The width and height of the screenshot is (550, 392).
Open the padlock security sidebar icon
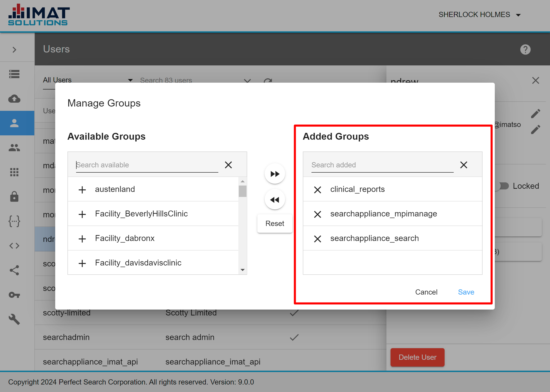click(14, 196)
